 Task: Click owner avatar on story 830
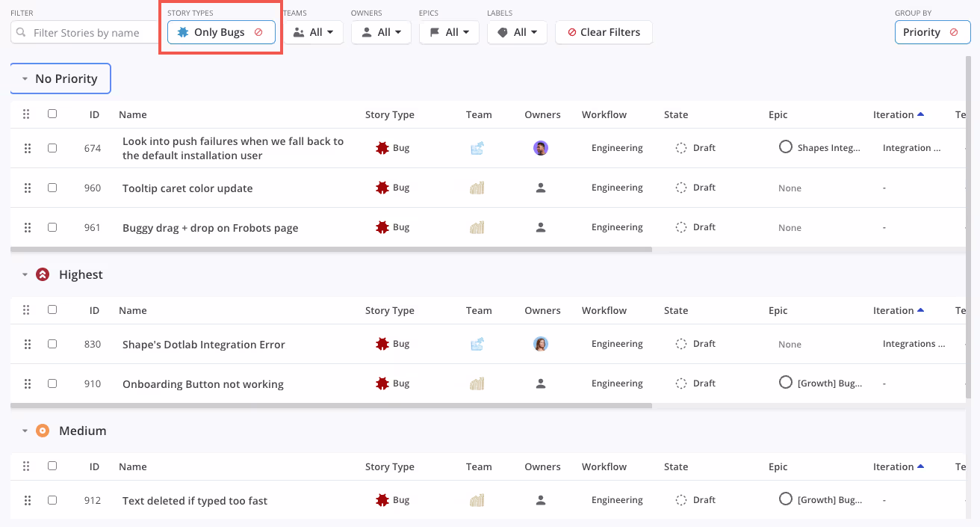pos(541,344)
